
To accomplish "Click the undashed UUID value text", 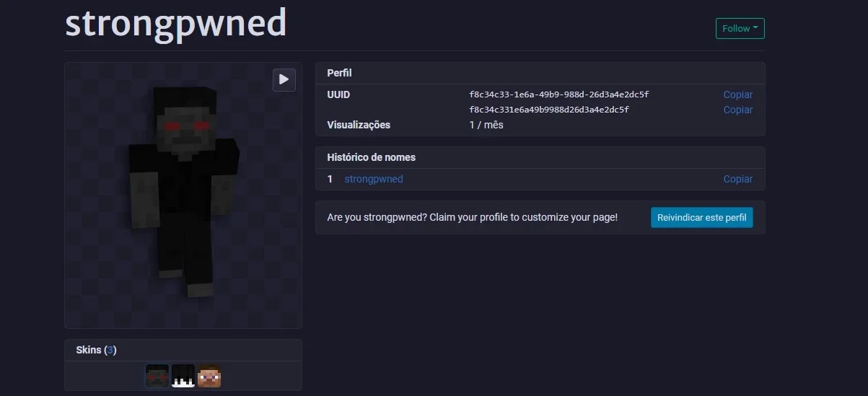I will [549, 110].
